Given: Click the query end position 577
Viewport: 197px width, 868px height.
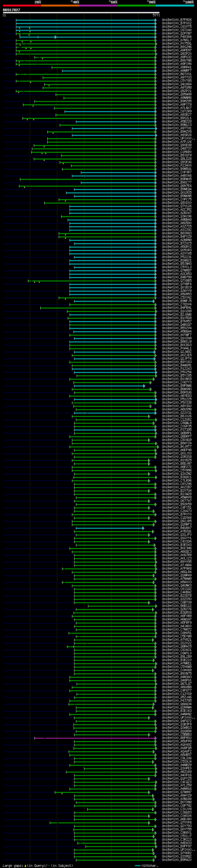Looking at the screenshot, I should pyautogui.click(x=155, y=15).
